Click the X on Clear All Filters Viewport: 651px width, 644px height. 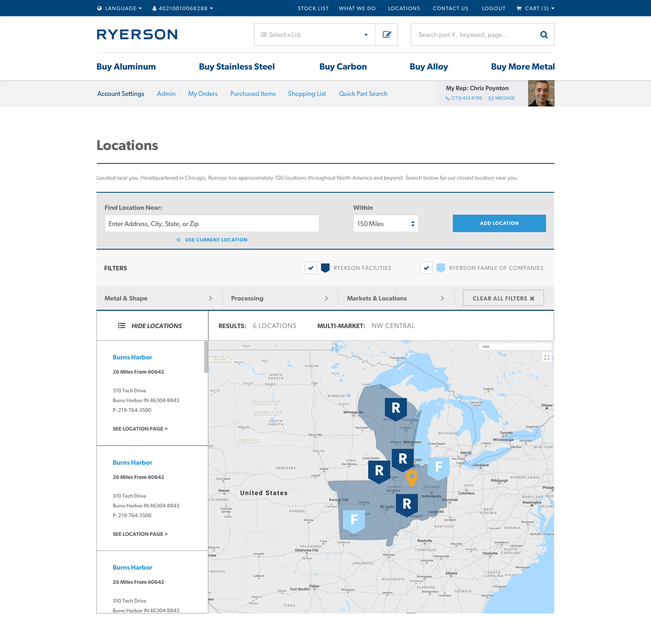(x=532, y=298)
